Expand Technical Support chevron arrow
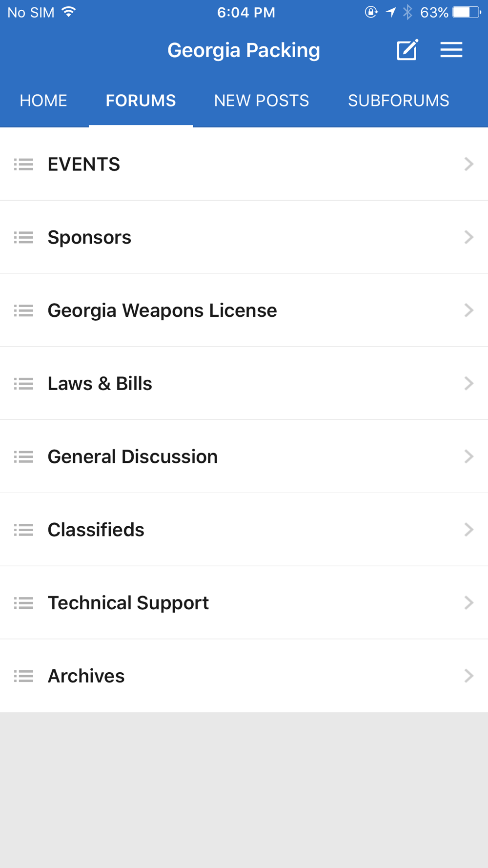Image resolution: width=488 pixels, height=868 pixels. click(469, 603)
